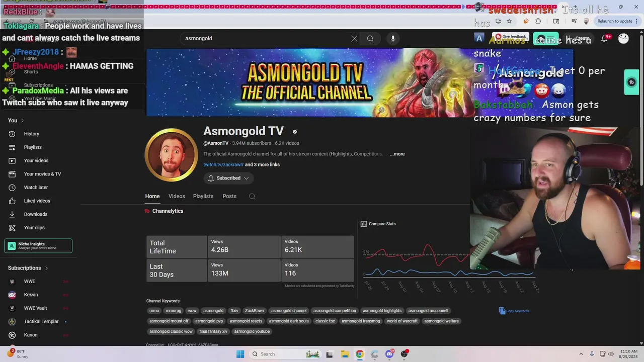Search within the Asmongold TV channel
The height and width of the screenshot is (362, 644).
point(252,197)
